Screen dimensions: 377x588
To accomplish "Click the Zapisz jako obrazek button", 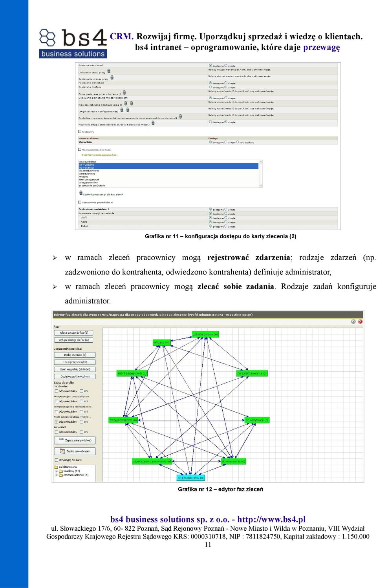I will coord(75,451).
